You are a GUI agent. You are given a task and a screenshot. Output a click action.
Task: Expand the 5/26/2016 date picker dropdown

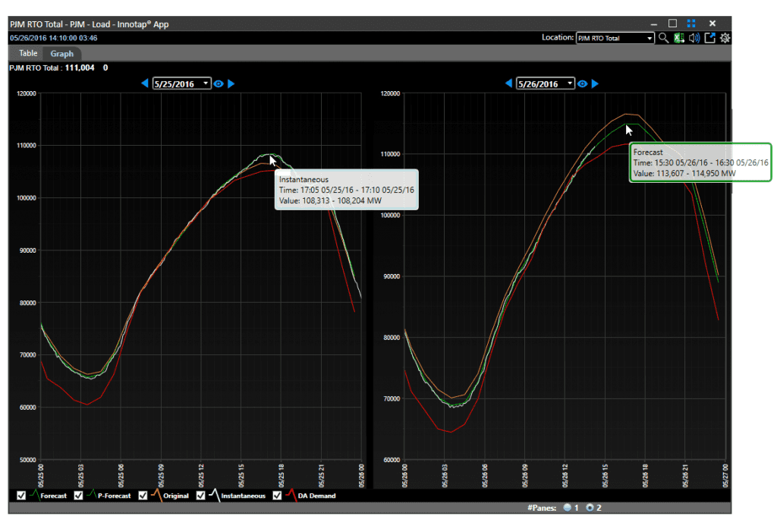570,83
